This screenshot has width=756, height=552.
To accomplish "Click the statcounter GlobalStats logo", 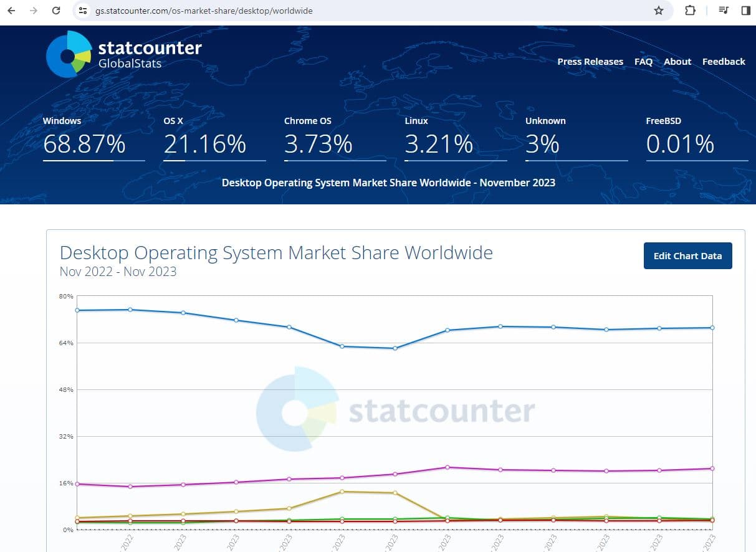I will coord(125,54).
